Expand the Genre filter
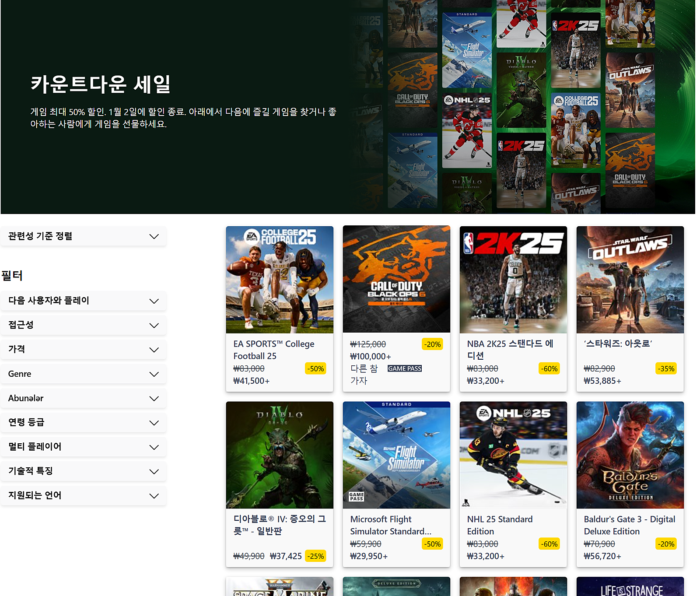The image size is (700, 596). pyautogui.click(x=83, y=374)
